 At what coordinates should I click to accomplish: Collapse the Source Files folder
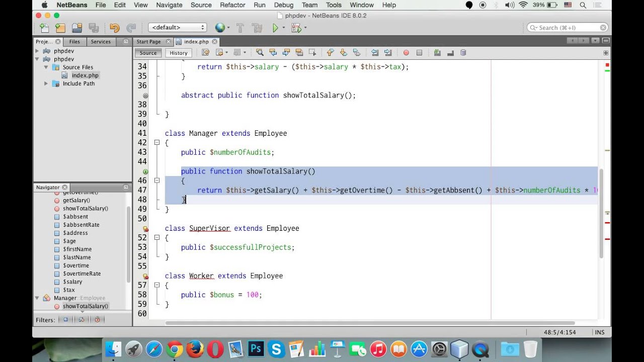(x=46, y=67)
